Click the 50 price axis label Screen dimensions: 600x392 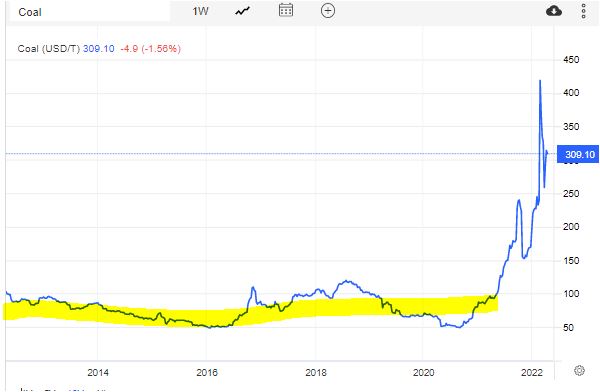(568, 328)
